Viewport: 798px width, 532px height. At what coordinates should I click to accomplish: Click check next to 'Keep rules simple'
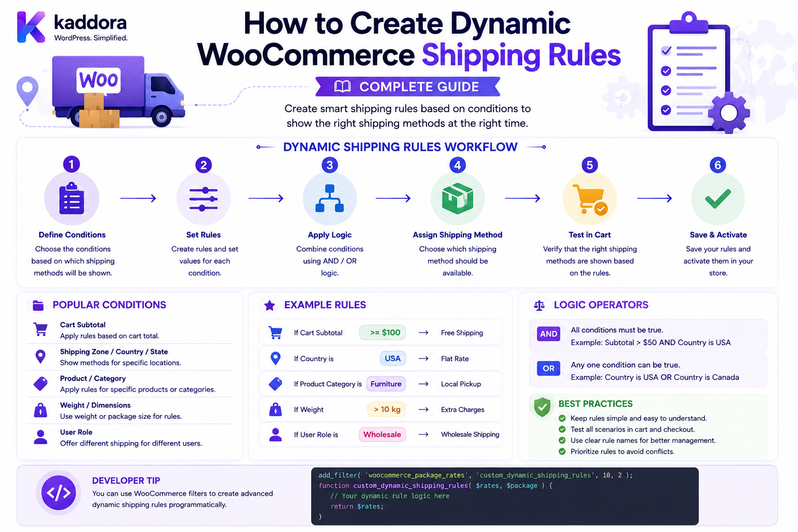[562, 418]
